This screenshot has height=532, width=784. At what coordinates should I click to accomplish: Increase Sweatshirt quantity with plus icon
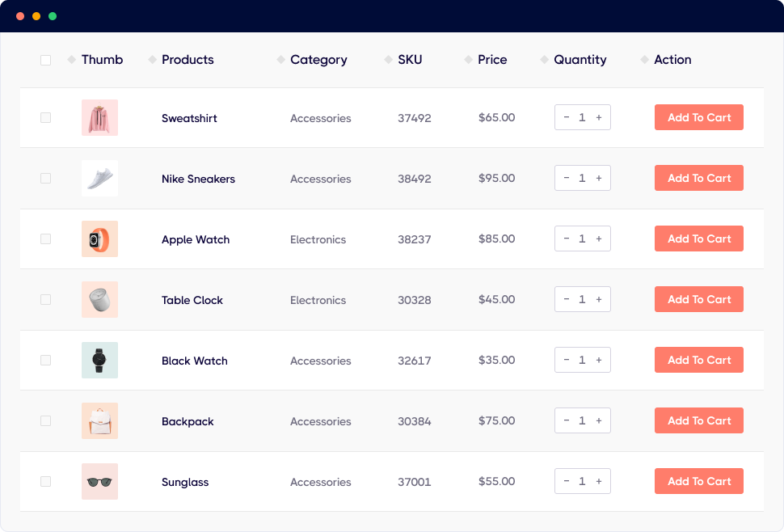coord(599,118)
